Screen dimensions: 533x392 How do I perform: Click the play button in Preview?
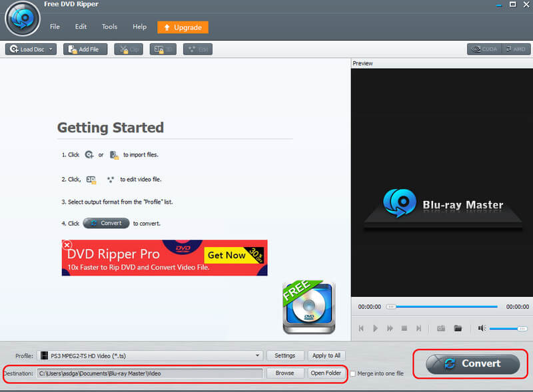click(375, 328)
